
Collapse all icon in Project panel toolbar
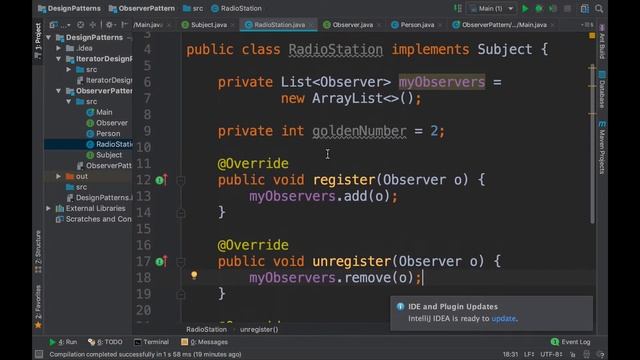point(93,25)
